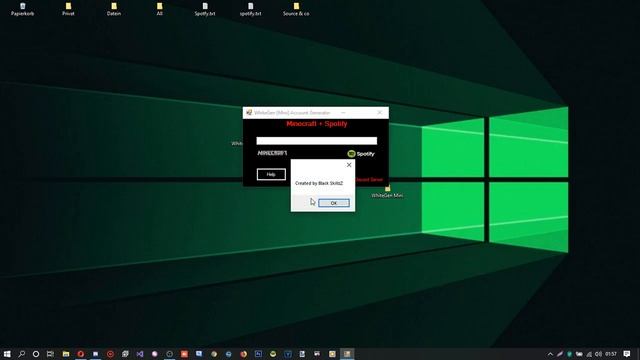
Task: Click the feather pen tray icon
Action: pos(560,354)
